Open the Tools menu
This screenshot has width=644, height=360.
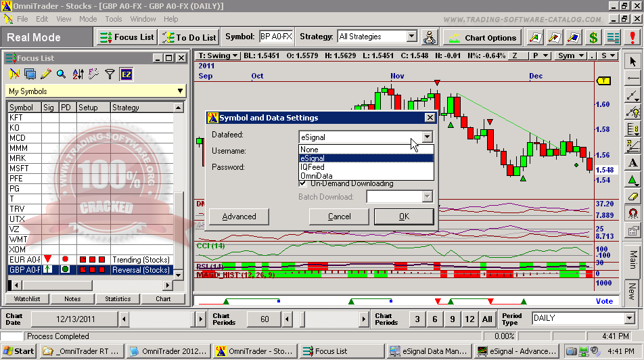pyautogui.click(x=114, y=19)
